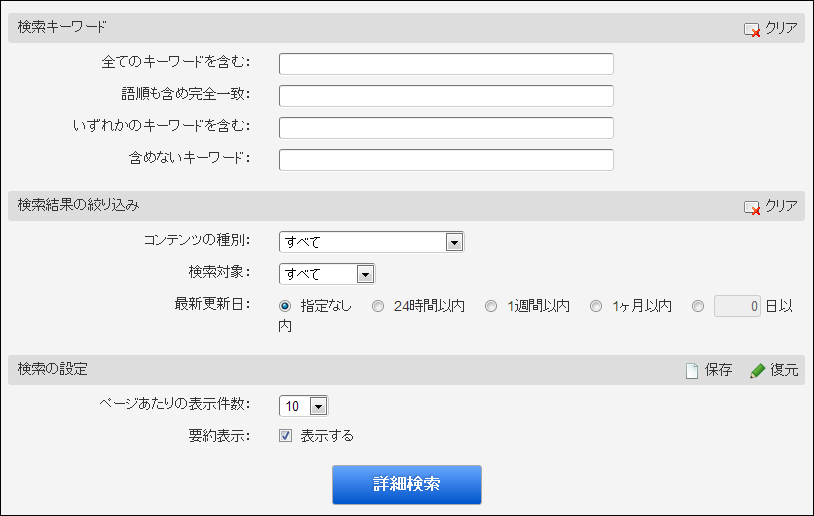The width and height of the screenshot is (814, 516).
Task: Click the 復元 link text
Action: coord(784,370)
